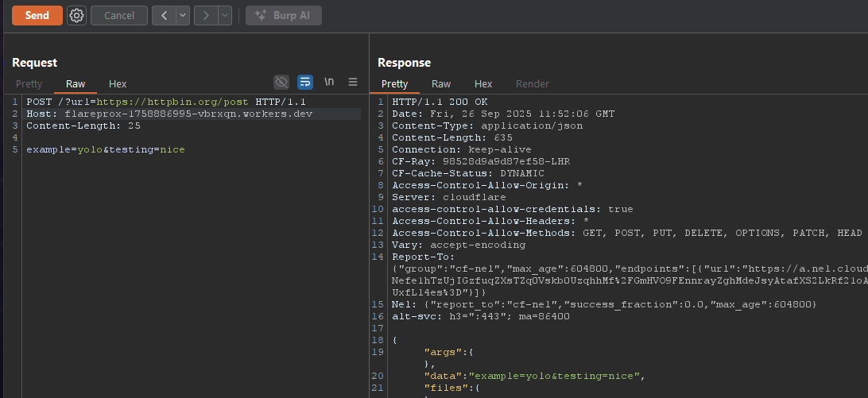Select the Request Raw tab
The image size is (868, 398).
click(x=76, y=83)
